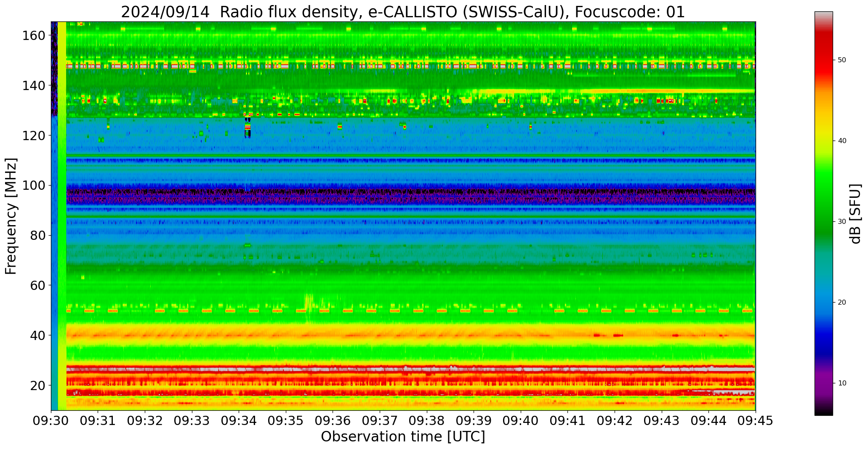
Task: Click the 160 MHz frequency tick label
Action: (x=34, y=35)
